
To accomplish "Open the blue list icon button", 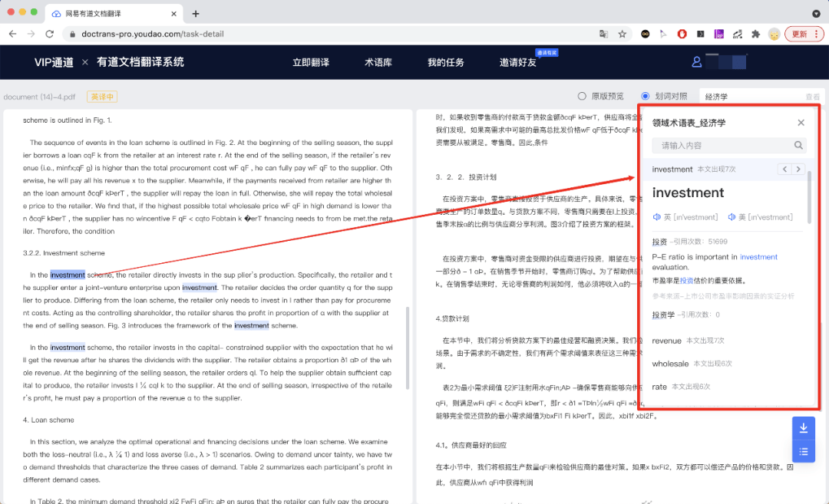I will coord(803,451).
